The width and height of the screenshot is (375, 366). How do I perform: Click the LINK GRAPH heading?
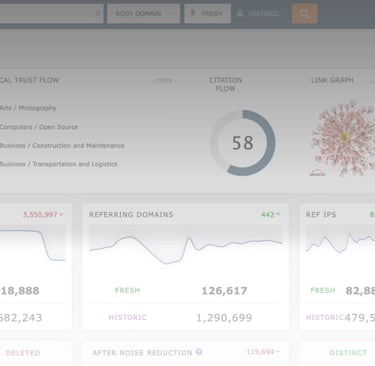[332, 80]
